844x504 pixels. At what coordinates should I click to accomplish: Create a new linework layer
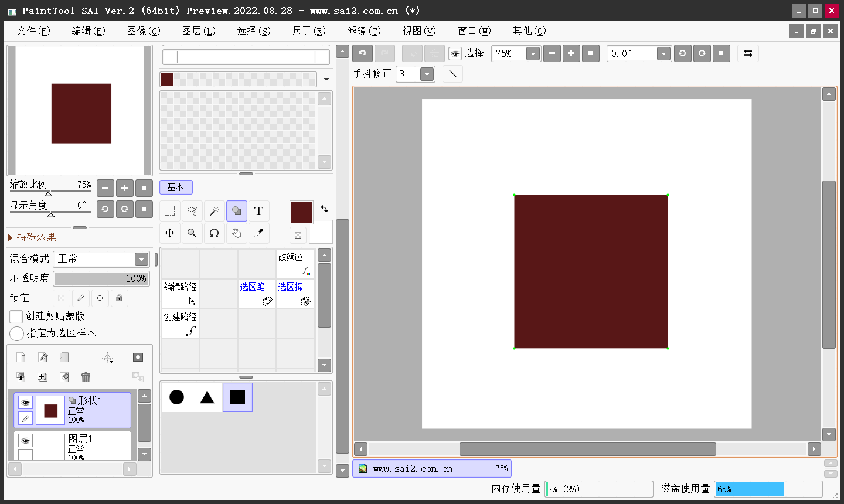coord(43,357)
